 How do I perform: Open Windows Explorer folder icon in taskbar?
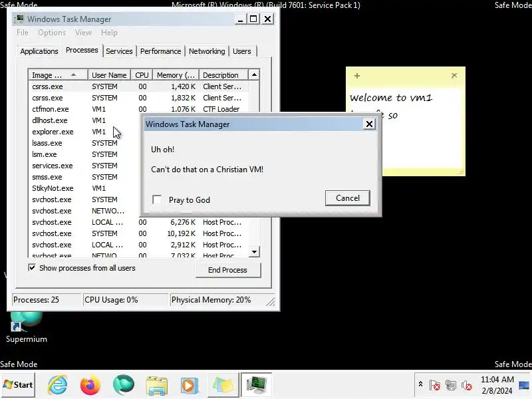point(156,386)
